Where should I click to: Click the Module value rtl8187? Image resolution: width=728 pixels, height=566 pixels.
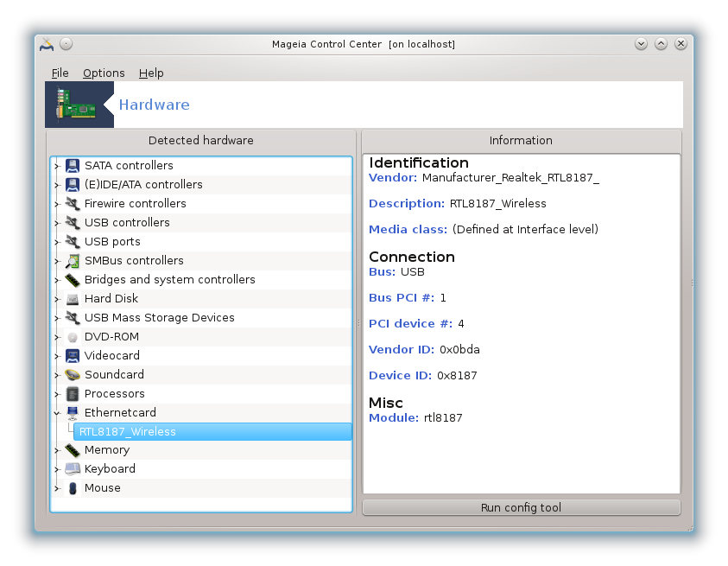(443, 417)
